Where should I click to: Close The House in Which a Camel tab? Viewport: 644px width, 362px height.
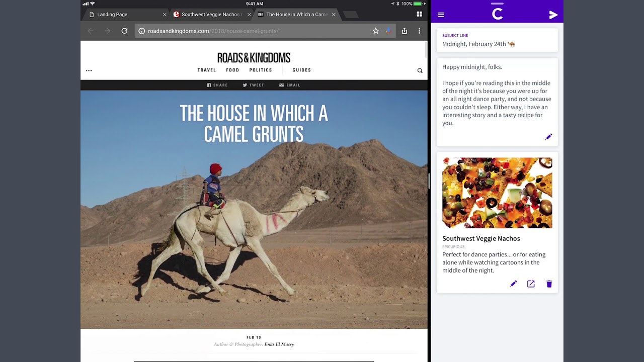coord(334,15)
